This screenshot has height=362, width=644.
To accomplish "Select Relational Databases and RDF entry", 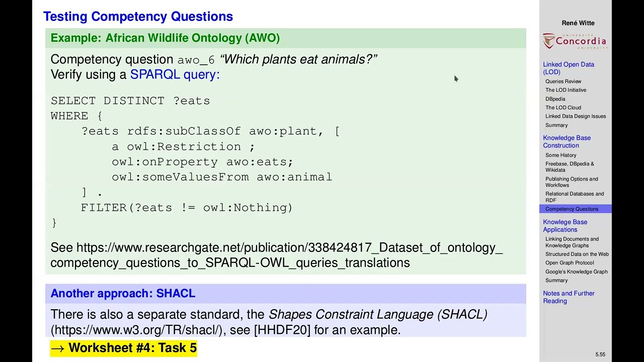I will click(574, 197).
